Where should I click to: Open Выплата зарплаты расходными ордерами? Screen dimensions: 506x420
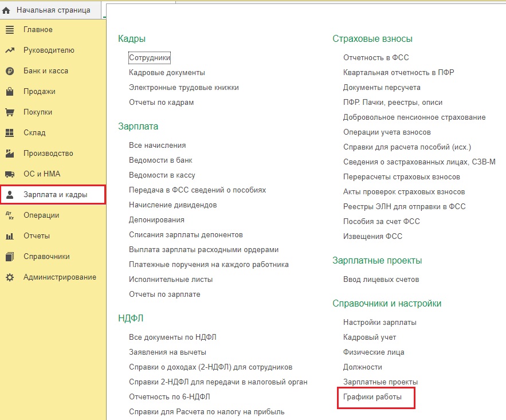[203, 250]
